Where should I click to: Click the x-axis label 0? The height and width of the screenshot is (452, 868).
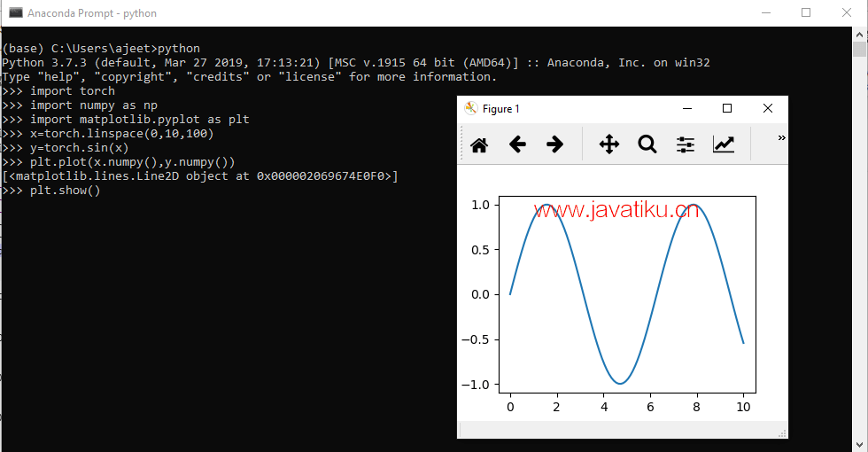tap(510, 407)
